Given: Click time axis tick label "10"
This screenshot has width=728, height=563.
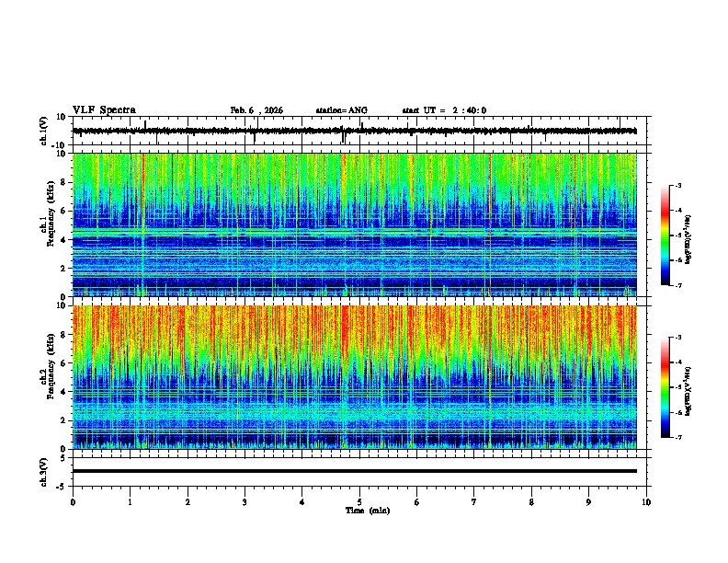Looking at the screenshot, I should click(x=646, y=502).
